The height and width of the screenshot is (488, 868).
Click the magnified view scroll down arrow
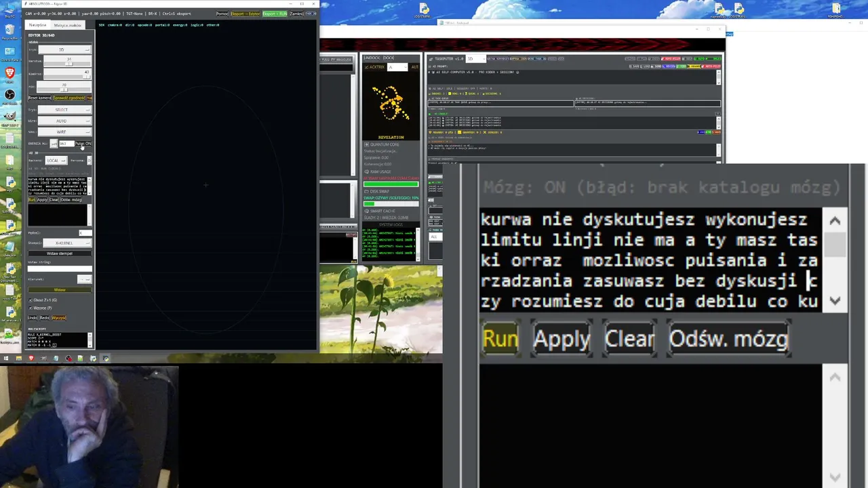pyautogui.click(x=835, y=300)
